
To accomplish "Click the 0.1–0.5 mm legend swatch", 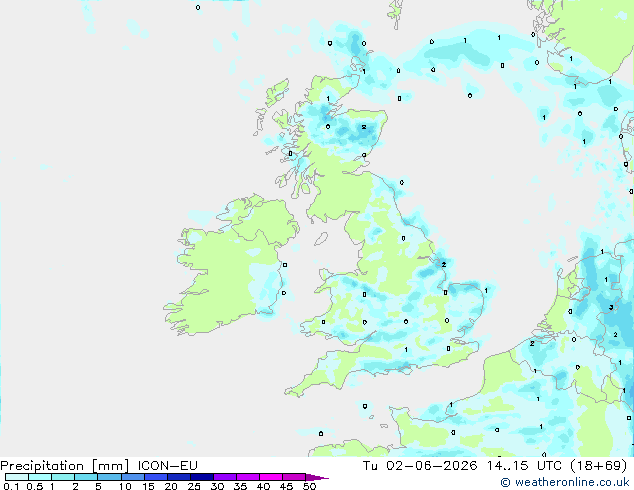I will [17, 477].
